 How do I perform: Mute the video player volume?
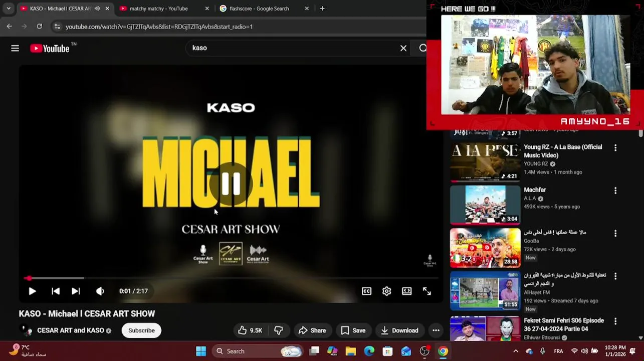click(x=100, y=291)
